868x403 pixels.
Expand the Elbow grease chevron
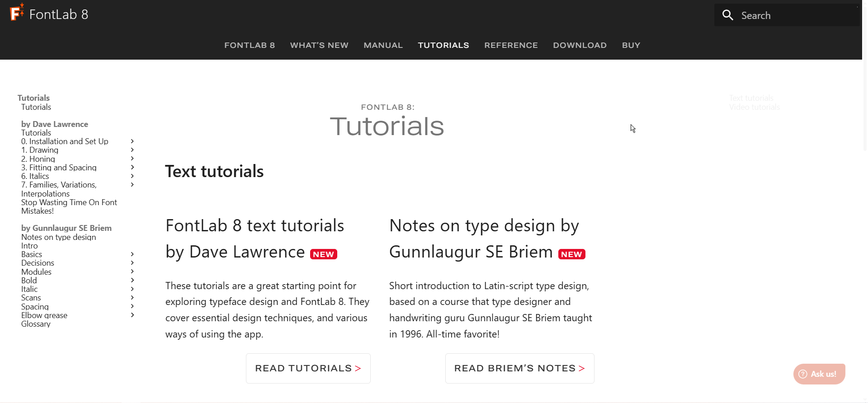point(132,315)
